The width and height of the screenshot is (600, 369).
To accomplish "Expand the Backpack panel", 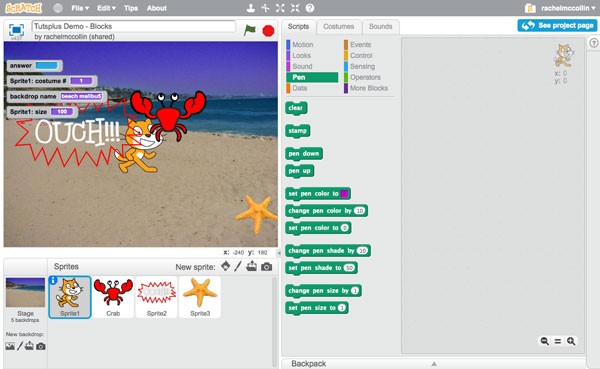I will (434, 363).
